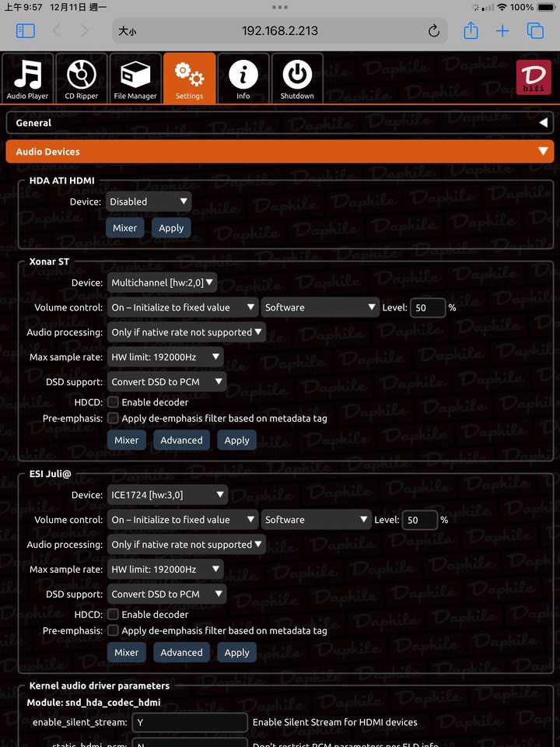Open ESI Juli@ Volume control mode dropdown
This screenshot has width=560, height=747.
click(x=183, y=520)
